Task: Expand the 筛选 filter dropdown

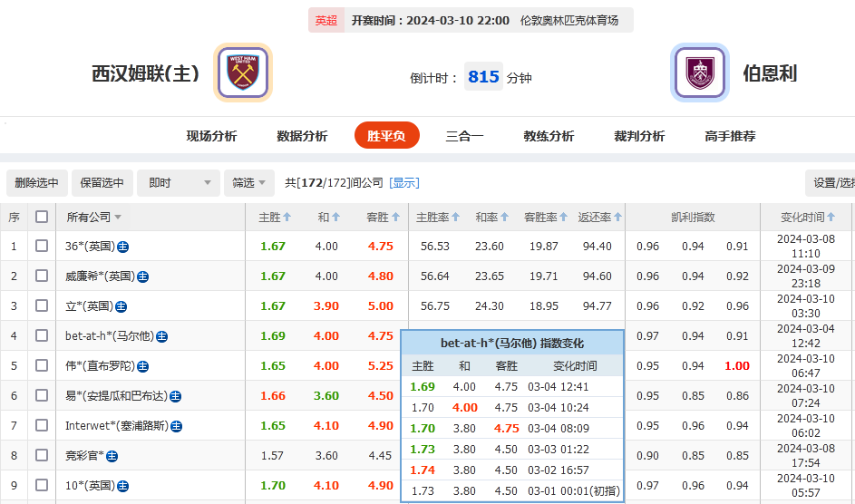Action: [x=249, y=183]
